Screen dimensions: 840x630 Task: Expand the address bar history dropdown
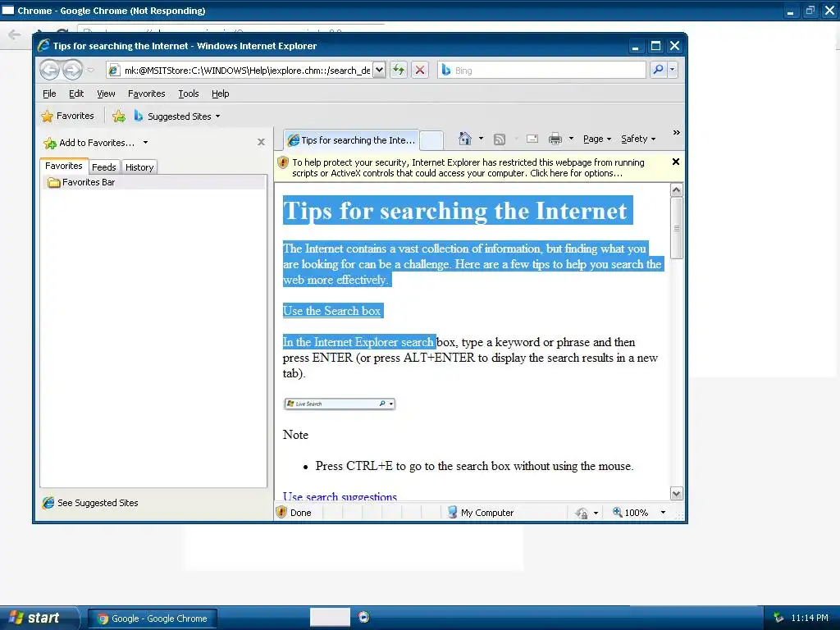[x=379, y=71]
